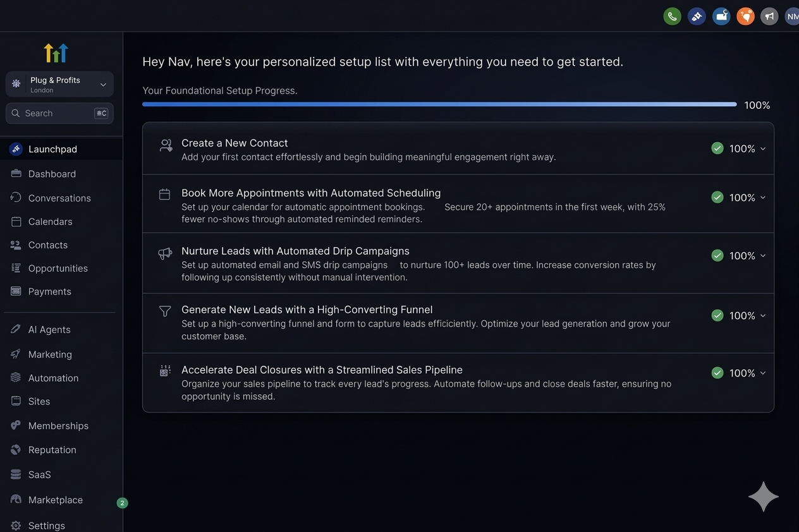799x532 pixels.
Task: Click the orange help icon in header
Action: pyautogui.click(x=745, y=16)
